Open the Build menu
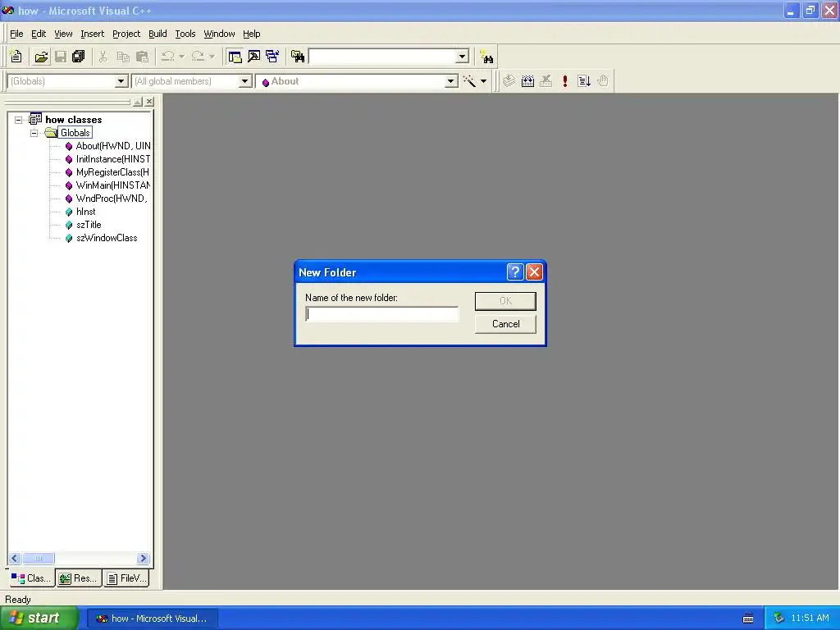The width and height of the screenshot is (840, 630). pos(157,34)
